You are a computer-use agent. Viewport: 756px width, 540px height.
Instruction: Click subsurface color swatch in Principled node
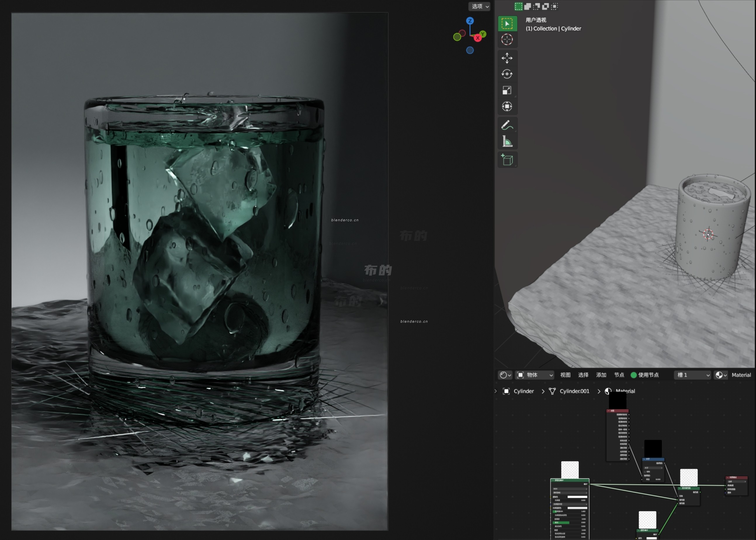(x=578, y=508)
